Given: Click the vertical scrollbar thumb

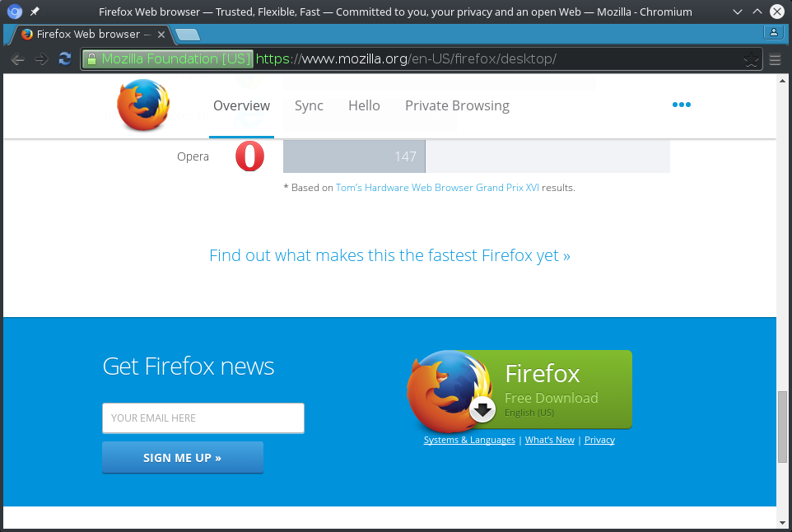Looking at the screenshot, I should (x=782, y=427).
